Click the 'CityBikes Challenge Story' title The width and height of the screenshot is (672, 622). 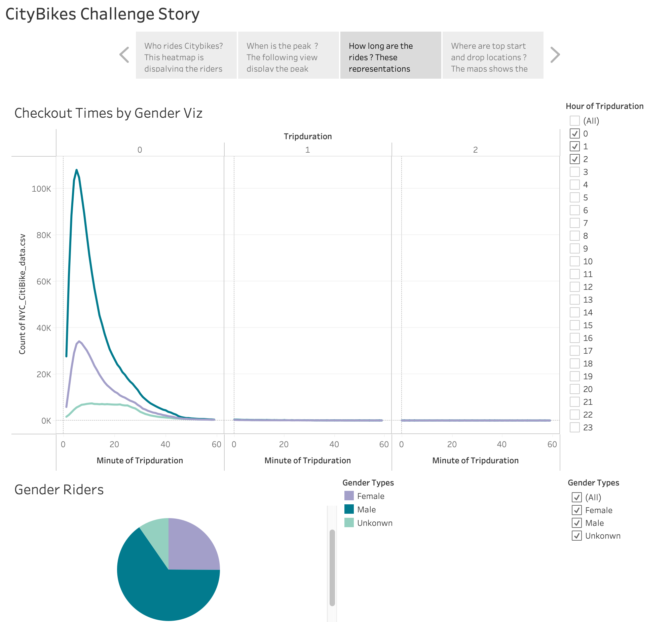point(102,14)
